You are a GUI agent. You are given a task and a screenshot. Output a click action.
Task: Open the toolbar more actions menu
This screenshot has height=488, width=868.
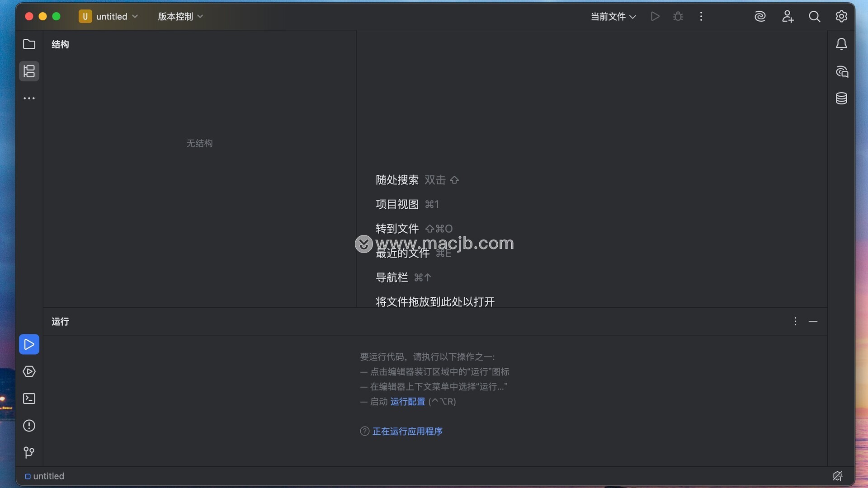coord(701,17)
